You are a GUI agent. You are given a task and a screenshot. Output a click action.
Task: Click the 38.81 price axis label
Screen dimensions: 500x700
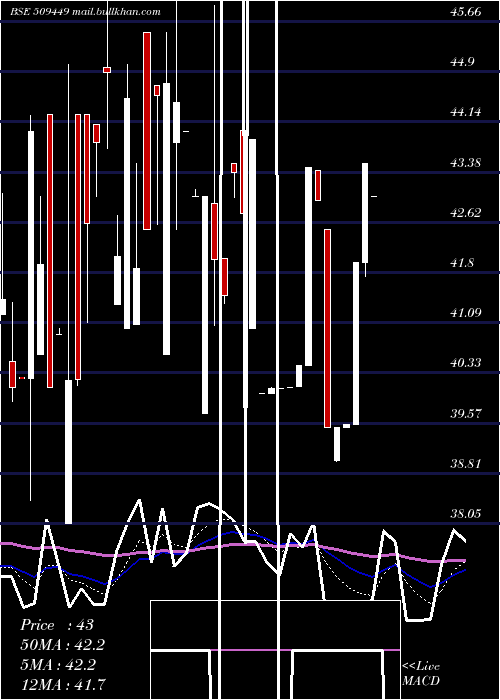tap(466, 463)
